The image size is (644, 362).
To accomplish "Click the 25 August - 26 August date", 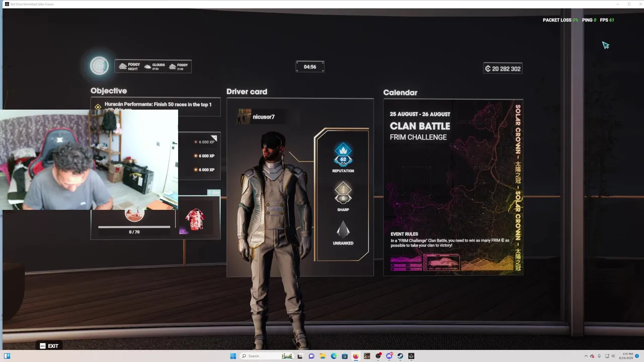I will point(420,114).
